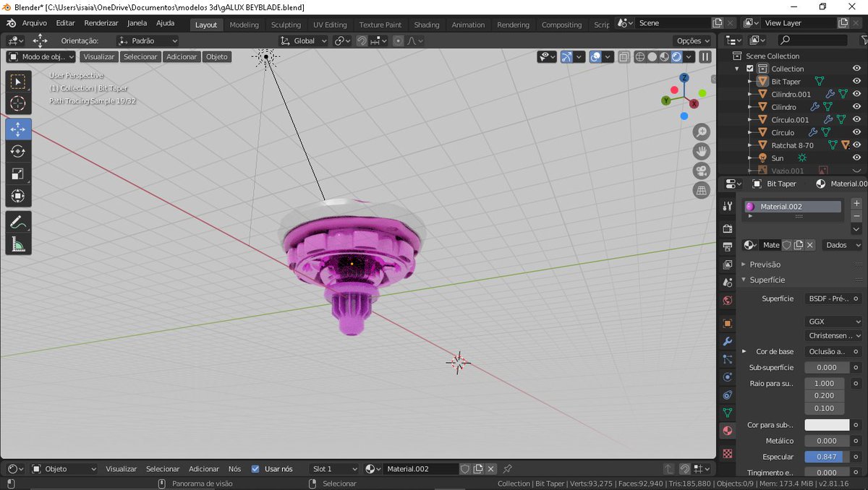Click the Cor para sub-superfície color swatch
Viewport: 868px width, 490px height.
827,425
